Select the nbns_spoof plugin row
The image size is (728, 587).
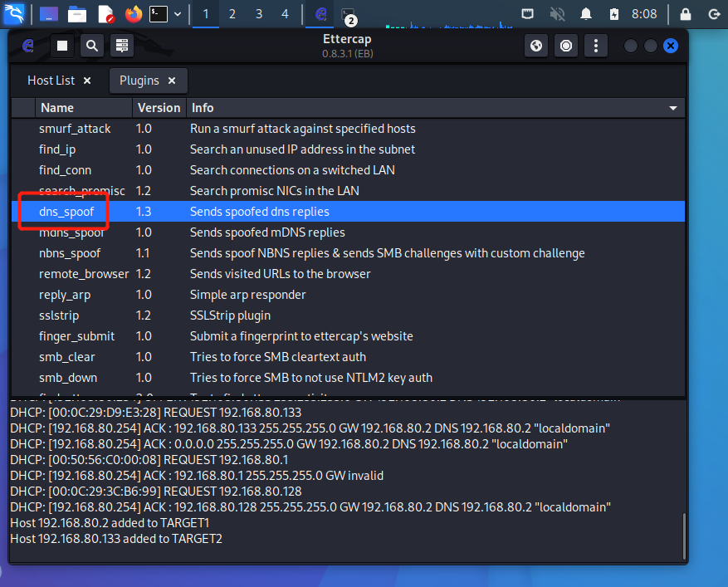(x=348, y=253)
